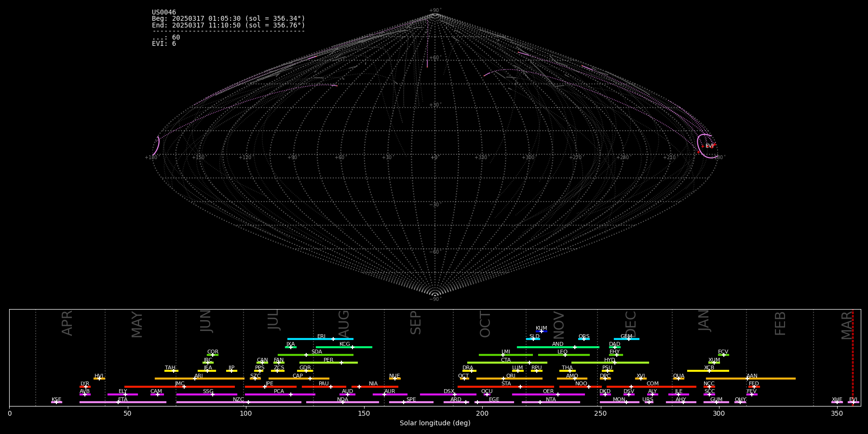Viewport: 868px width, 434px height.
Task: Click the OER shower label
Action: [x=548, y=392]
